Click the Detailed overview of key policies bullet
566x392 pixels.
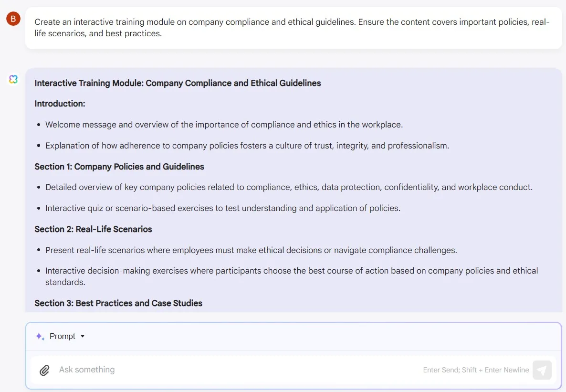click(x=289, y=187)
